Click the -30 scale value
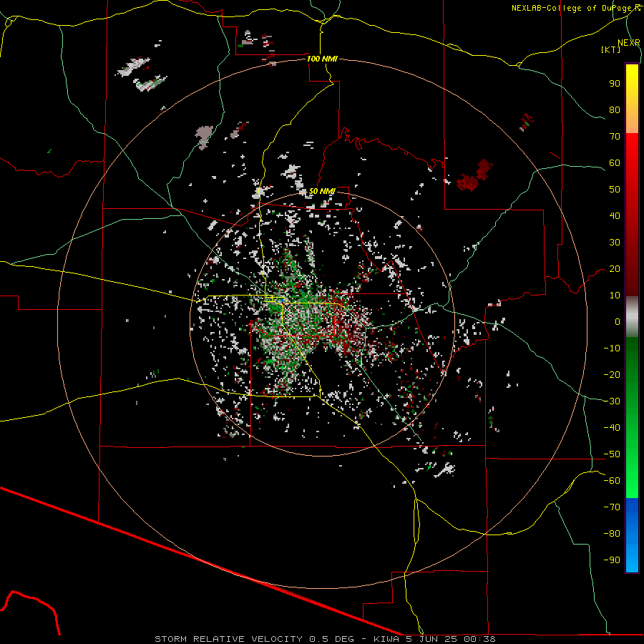 [x=612, y=401]
